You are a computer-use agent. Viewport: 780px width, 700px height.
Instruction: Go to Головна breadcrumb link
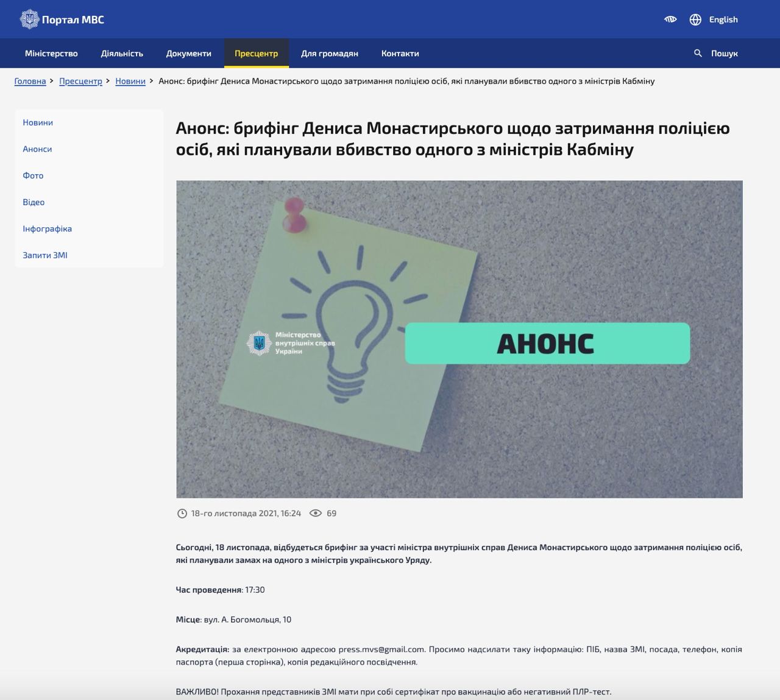point(30,81)
